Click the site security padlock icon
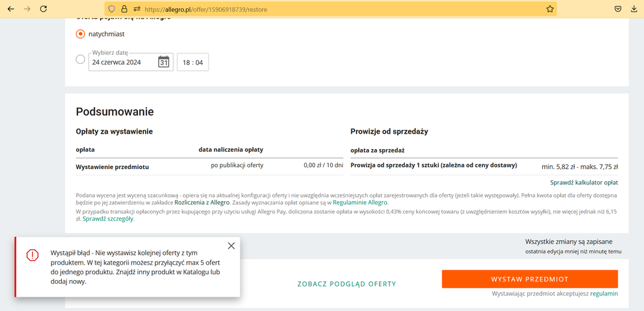 point(124,9)
